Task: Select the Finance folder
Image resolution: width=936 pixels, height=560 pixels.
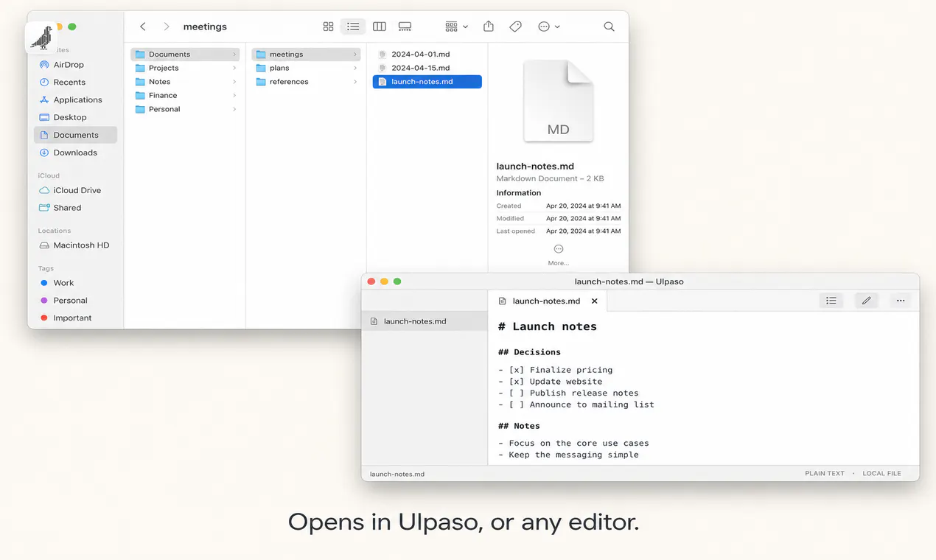Action: click(x=185, y=96)
